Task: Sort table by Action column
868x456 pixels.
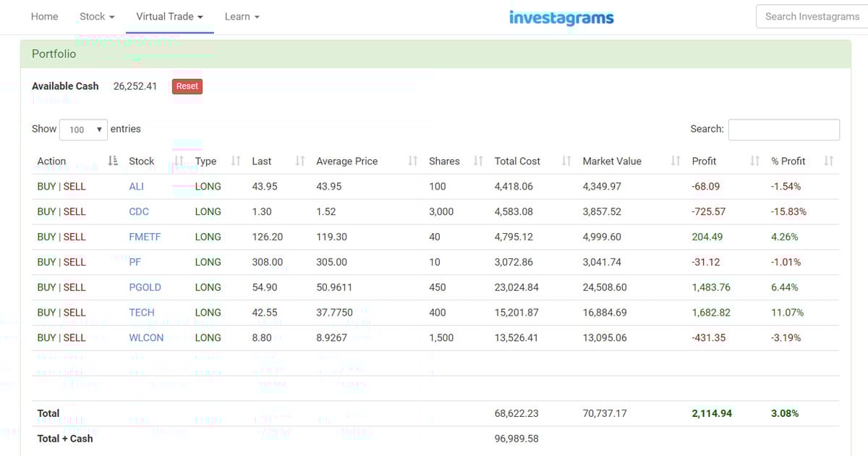Action: [77, 161]
